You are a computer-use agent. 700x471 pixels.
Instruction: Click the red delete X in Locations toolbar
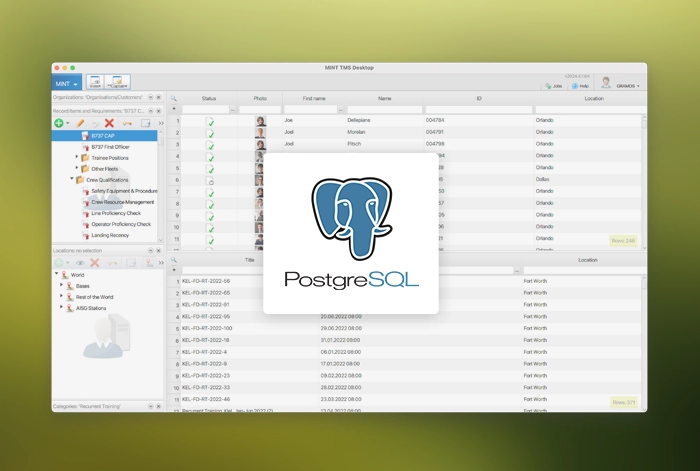(x=95, y=263)
